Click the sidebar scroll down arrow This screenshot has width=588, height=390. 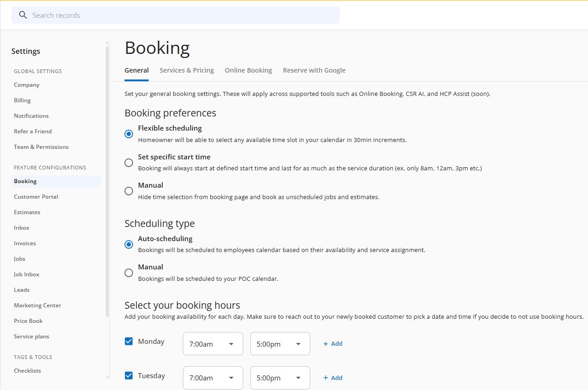tap(107, 377)
